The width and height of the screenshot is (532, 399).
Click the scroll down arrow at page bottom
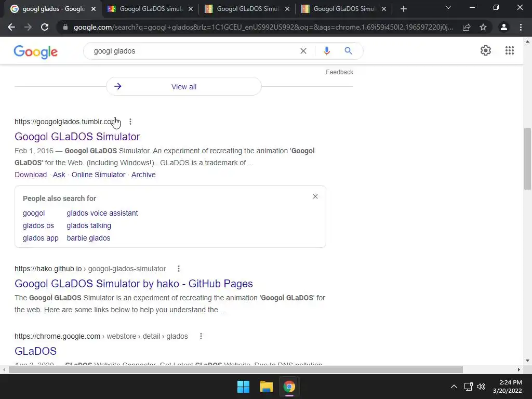point(527,361)
